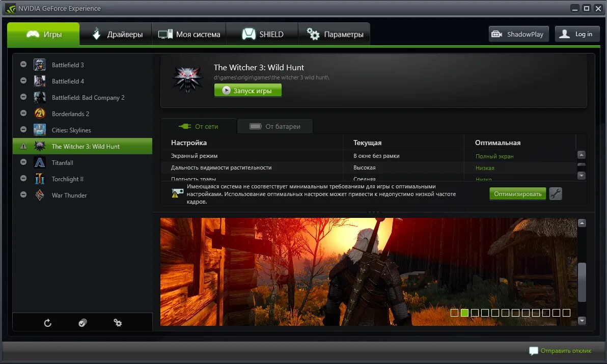The image size is (607, 364).
Task: Click screenshot panel scroll down arrow
Action: [x=582, y=321]
